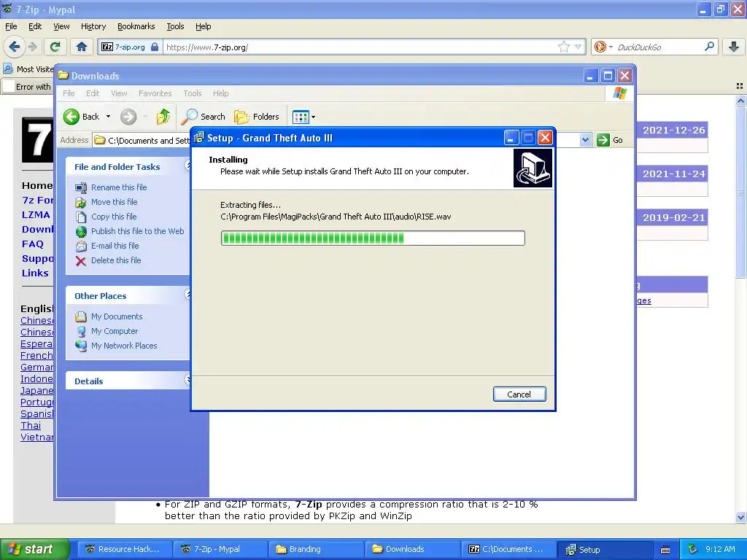Image resolution: width=747 pixels, height=560 pixels.
Task: Open the Most Visited bookmarks item
Action: pos(29,69)
